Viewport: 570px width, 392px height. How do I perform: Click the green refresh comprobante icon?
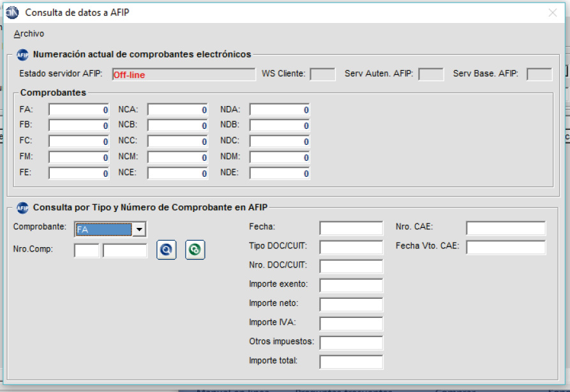(195, 250)
